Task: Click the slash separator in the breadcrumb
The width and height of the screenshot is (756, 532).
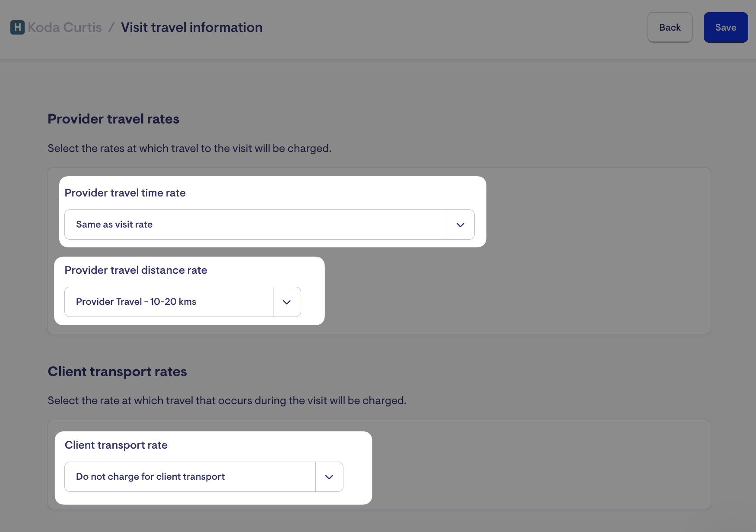Action: click(111, 27)
